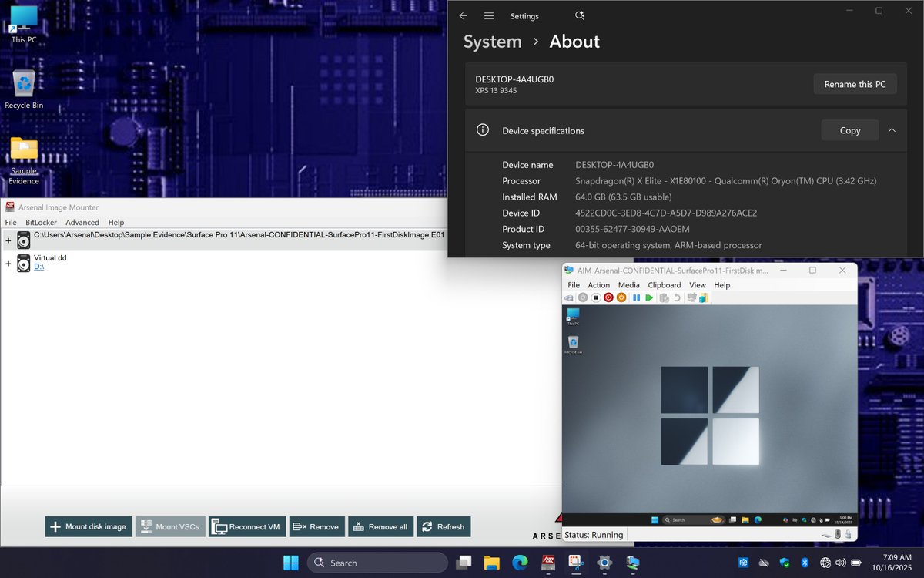
Task: Click Bluetooth icon in system tray
Action: pos(805,563)
